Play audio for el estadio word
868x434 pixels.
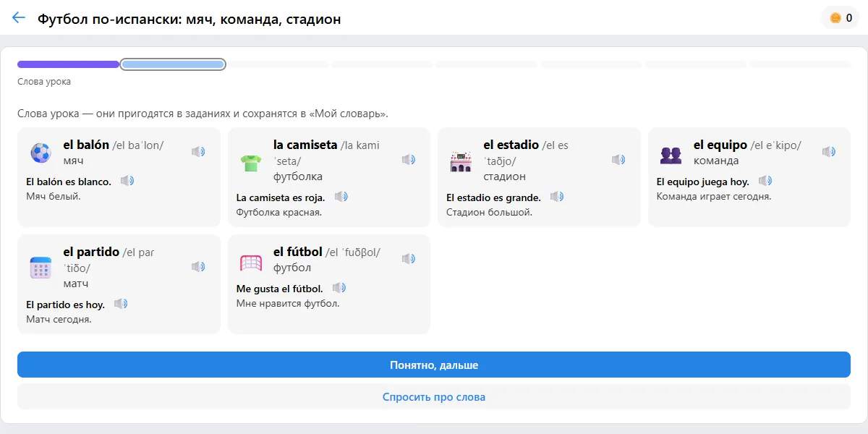click(618, 159)
